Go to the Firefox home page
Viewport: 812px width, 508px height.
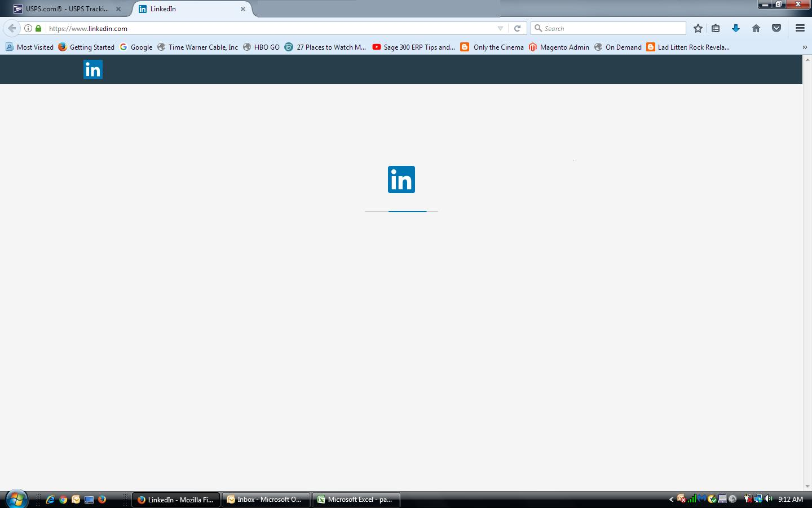(756, 28)
